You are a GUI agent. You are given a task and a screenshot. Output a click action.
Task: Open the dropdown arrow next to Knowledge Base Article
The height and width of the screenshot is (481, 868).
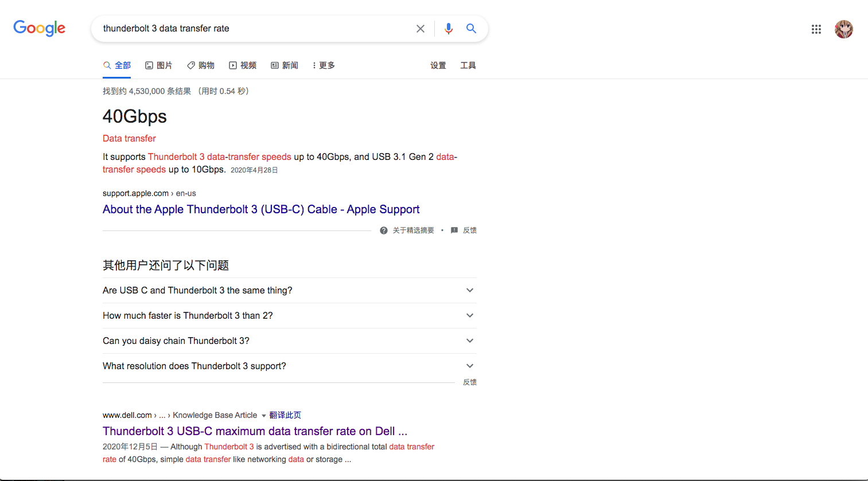pos(264,416)
